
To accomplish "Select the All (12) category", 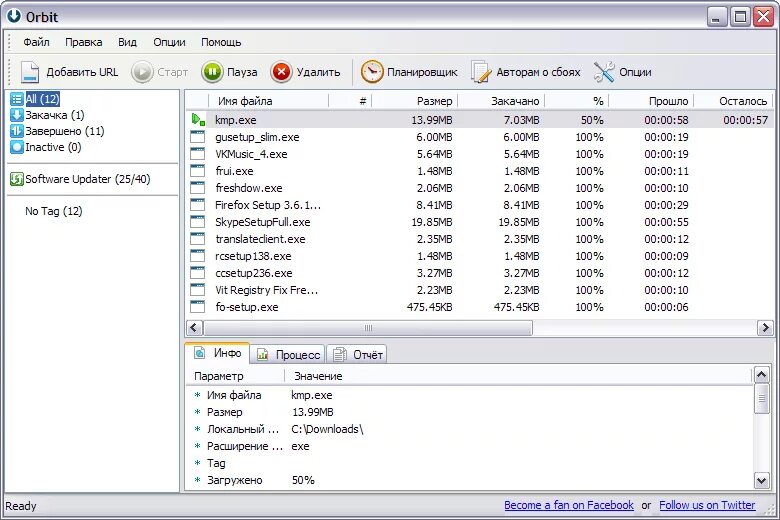I will click(x=42, y=99).
